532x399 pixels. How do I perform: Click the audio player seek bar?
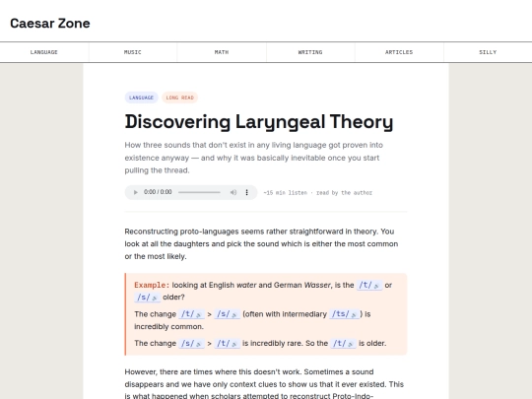pyautogui.click(x=199, y=192)
